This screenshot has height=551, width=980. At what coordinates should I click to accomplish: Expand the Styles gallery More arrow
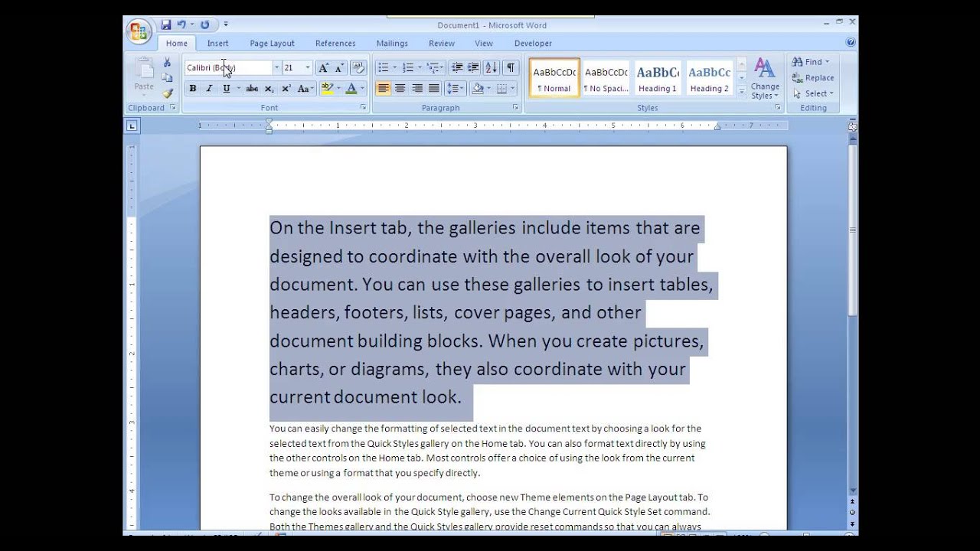tap(741, 90)
